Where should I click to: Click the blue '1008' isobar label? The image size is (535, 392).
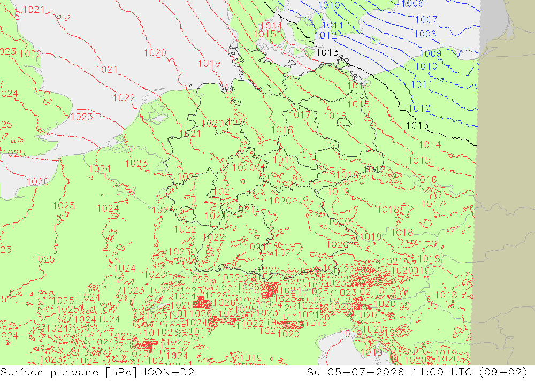pos(425,34)
